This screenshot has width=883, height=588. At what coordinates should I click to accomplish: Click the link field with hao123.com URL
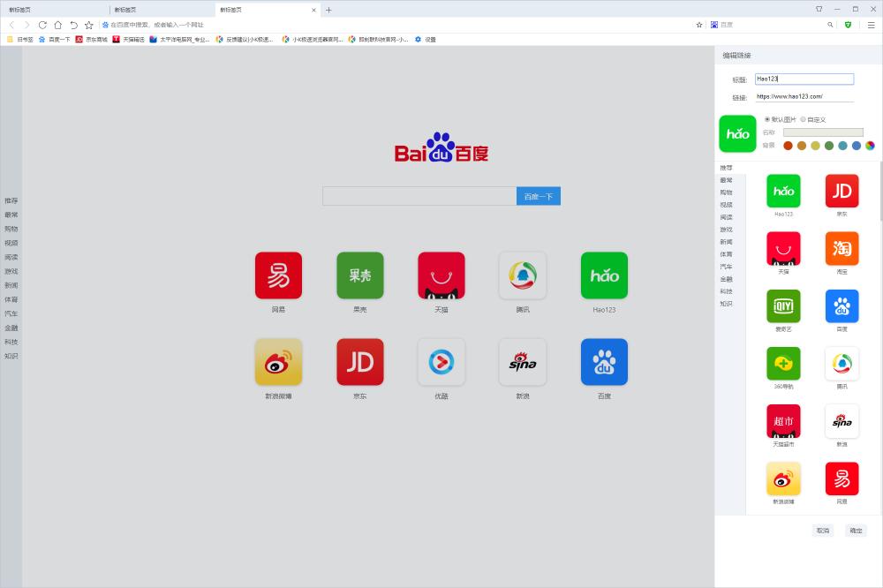coord(804,96)
